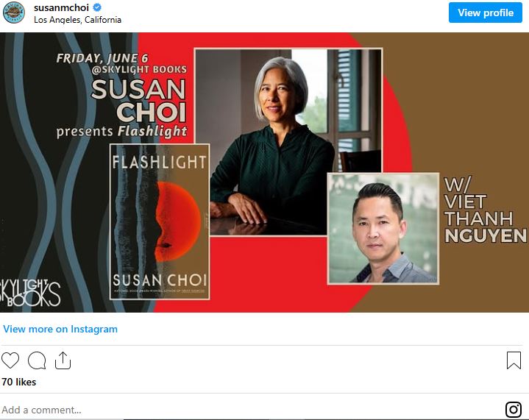
Task: Click the Flashlight book cover image
Action: pos(160,222)
